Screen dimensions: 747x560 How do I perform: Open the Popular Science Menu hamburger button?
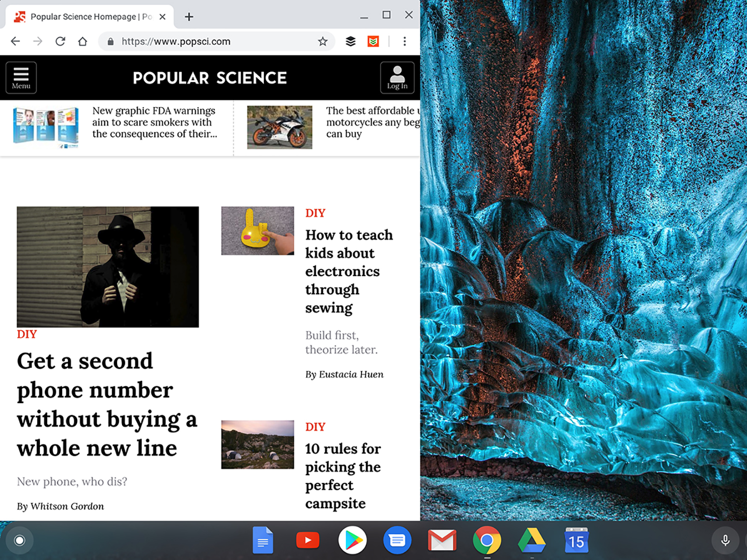click(x=21, y=78)
